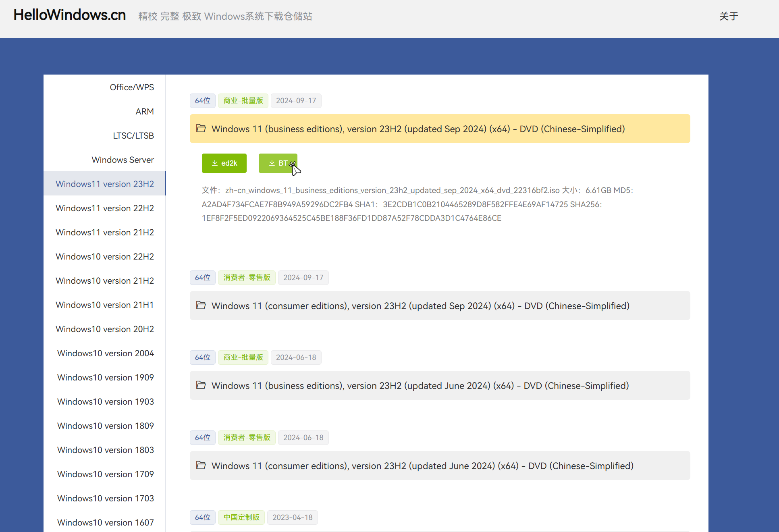Viewport: 779px width, 532px height.
Task: Select Windows10 version 1809 sidebar item
Action: [x=104, y=425]
